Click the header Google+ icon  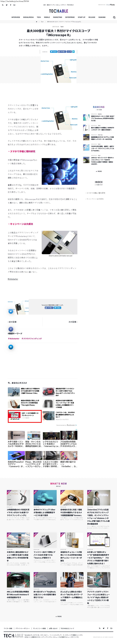point(15,5)
